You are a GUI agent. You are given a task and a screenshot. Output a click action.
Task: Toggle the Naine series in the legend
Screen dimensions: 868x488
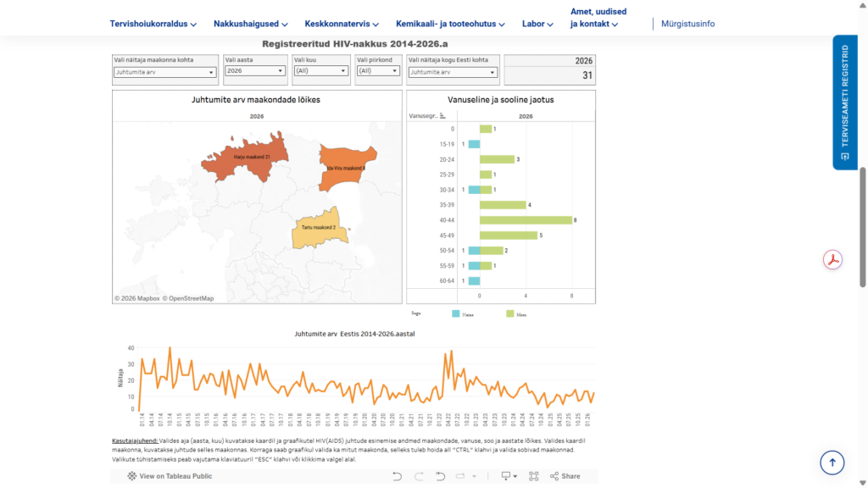pyautogui.click(x=468, y=313)
